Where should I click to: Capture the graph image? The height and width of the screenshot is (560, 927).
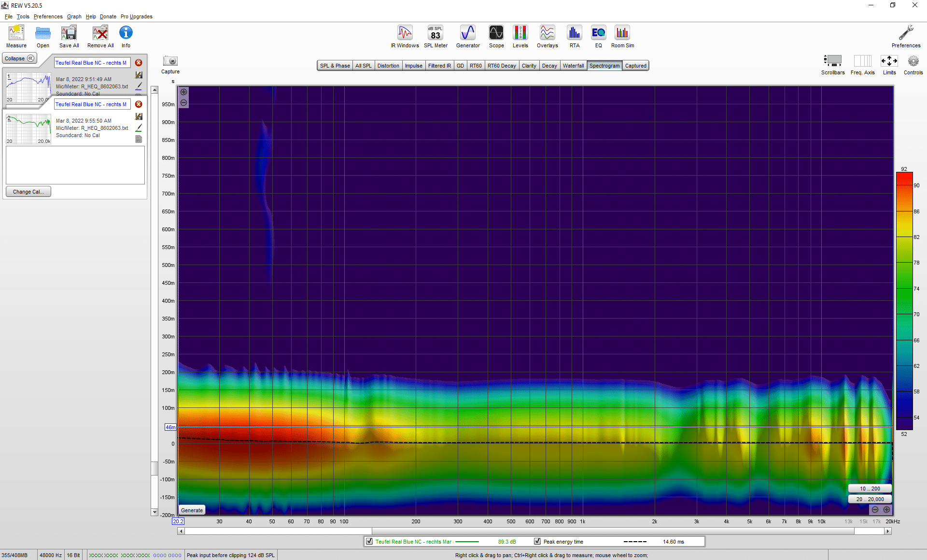tap(170, 64)
